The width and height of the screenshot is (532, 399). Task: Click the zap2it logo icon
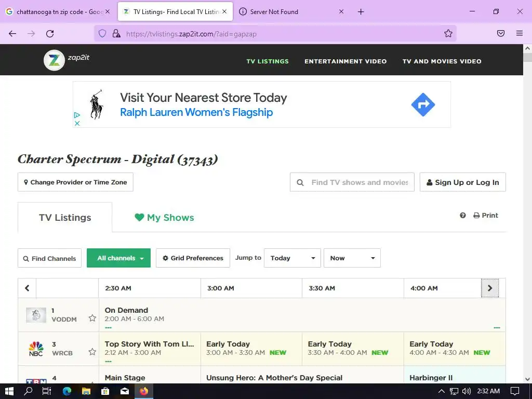[x=54, y=60]
